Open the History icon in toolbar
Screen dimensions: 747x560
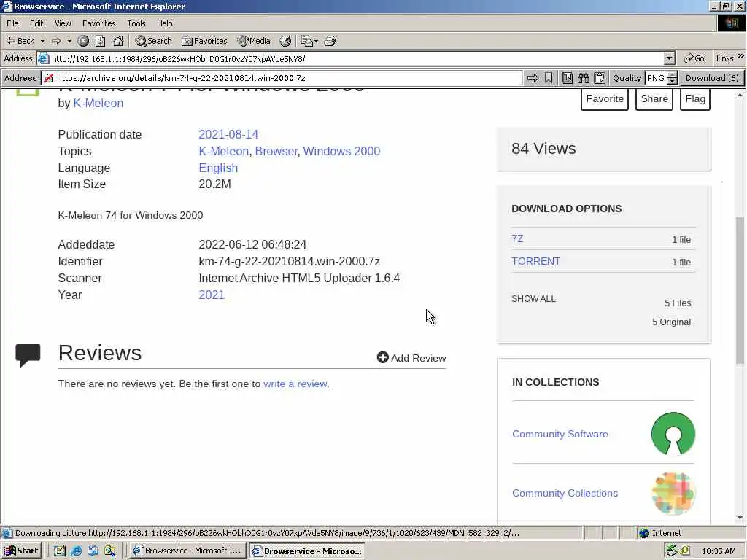(x=285, y=41)
